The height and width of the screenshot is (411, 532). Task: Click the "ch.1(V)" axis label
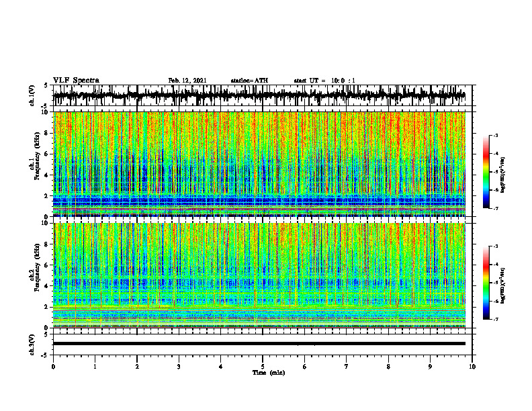32,95
